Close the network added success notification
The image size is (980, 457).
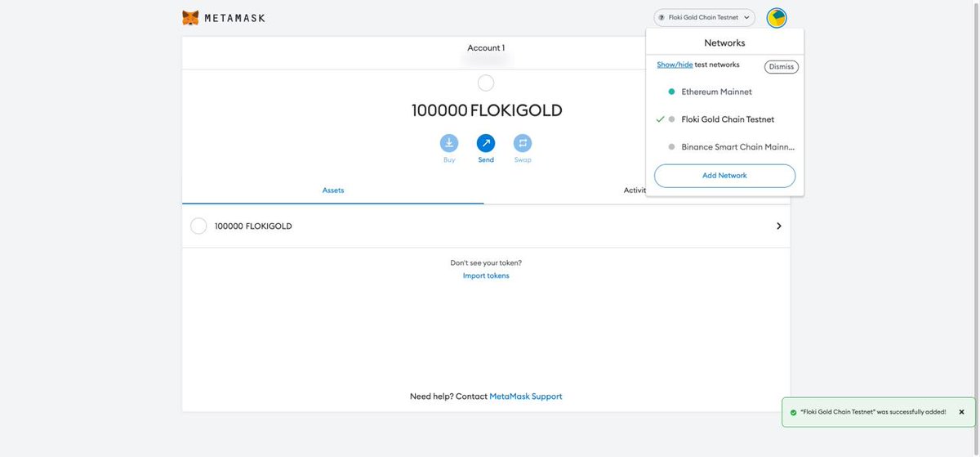pos(961,412)
